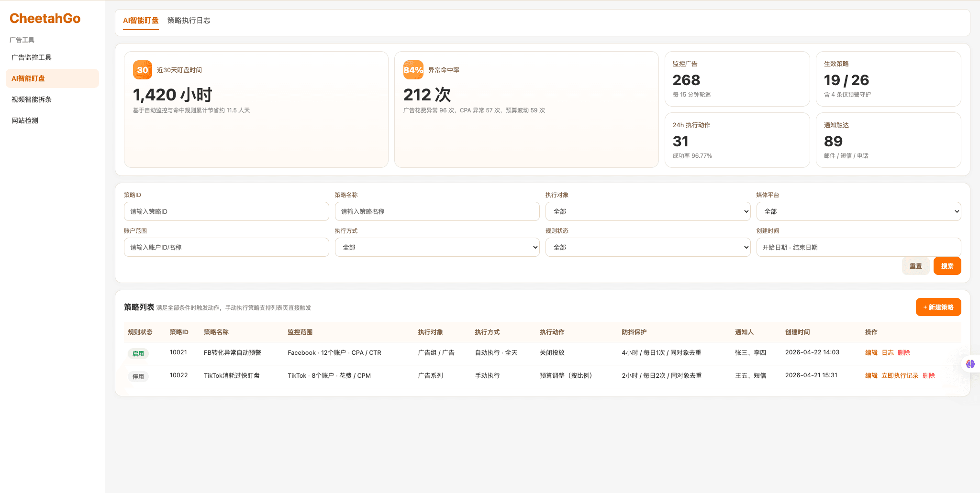Open 日志 for strategy 10021
980x493 pixels.
tap(888, 353)
